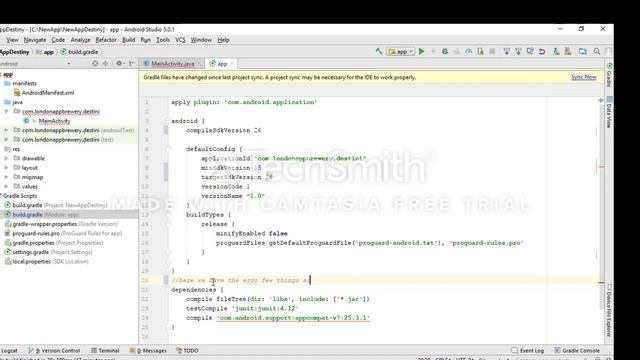Open the Navigate menu
This screenshot has width=640, height=360.
click(x=35, y=40)
